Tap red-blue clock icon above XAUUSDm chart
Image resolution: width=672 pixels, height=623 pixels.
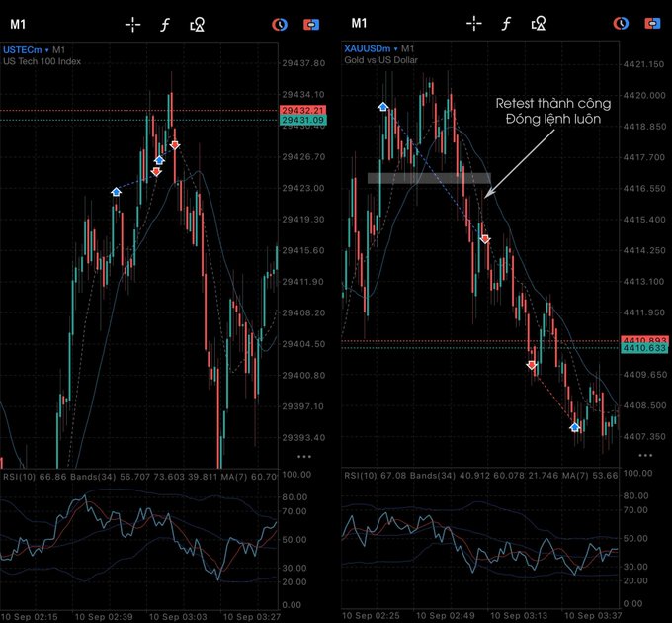(621, 23)
